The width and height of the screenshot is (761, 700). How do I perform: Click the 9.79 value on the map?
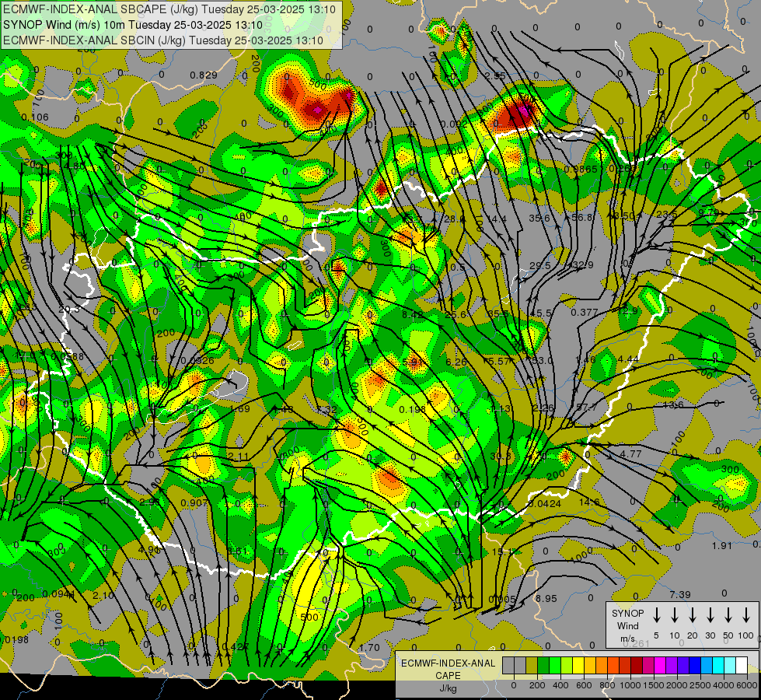click(x=709, y=212)
